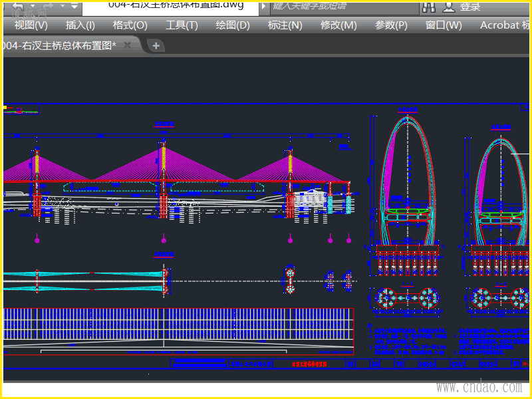Image resolution: width=532 pixels, height=399 pixels.
Task: Click the redo arrow icon
Action: click(x=48, y=6)
